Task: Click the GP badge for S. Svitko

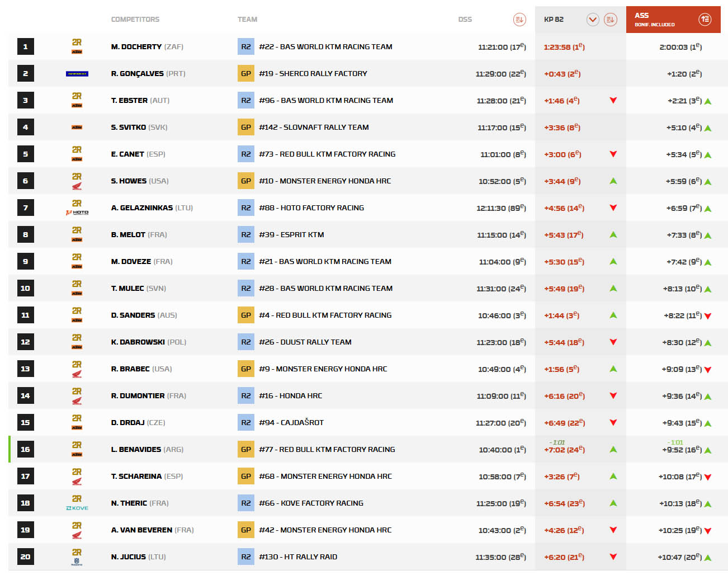Action: (245, 128)
